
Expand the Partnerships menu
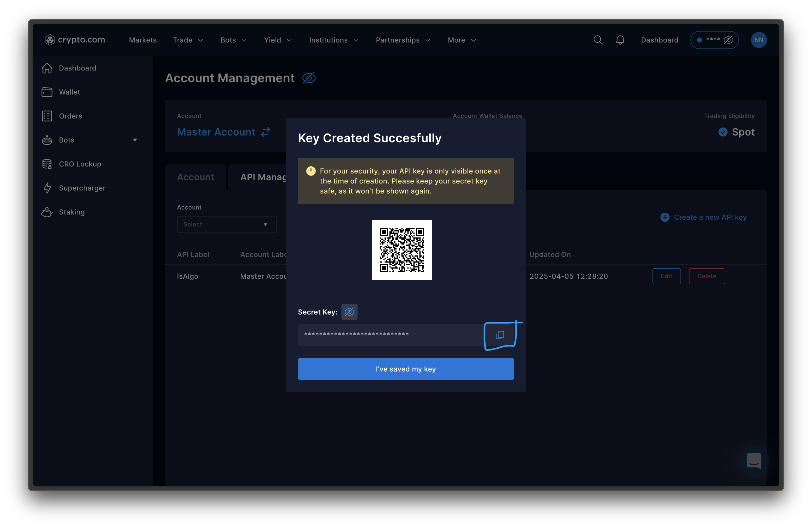point(403,40)
